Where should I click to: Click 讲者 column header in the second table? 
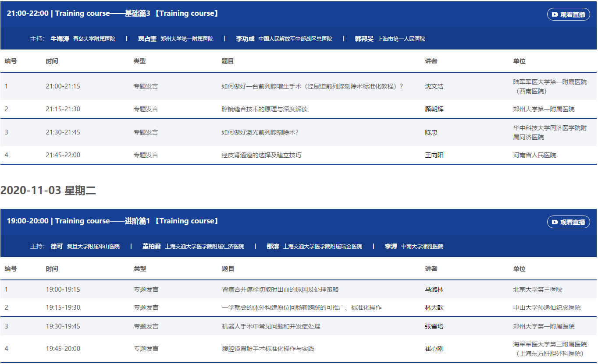(x=431, y=269)
